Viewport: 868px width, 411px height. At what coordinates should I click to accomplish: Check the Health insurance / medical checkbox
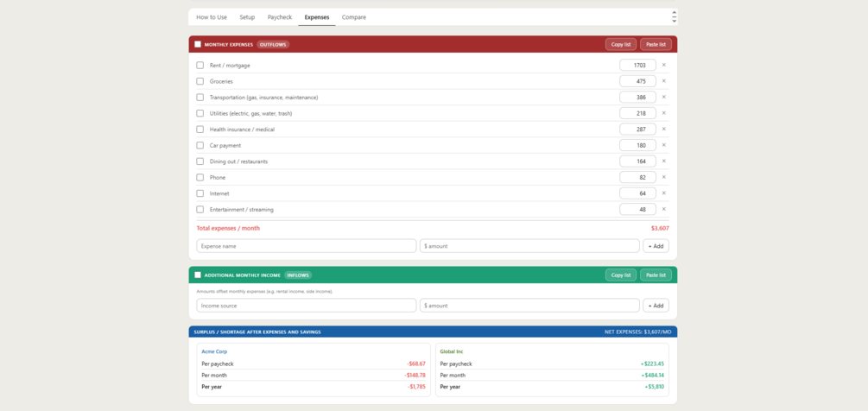click(x=200, y=130)
